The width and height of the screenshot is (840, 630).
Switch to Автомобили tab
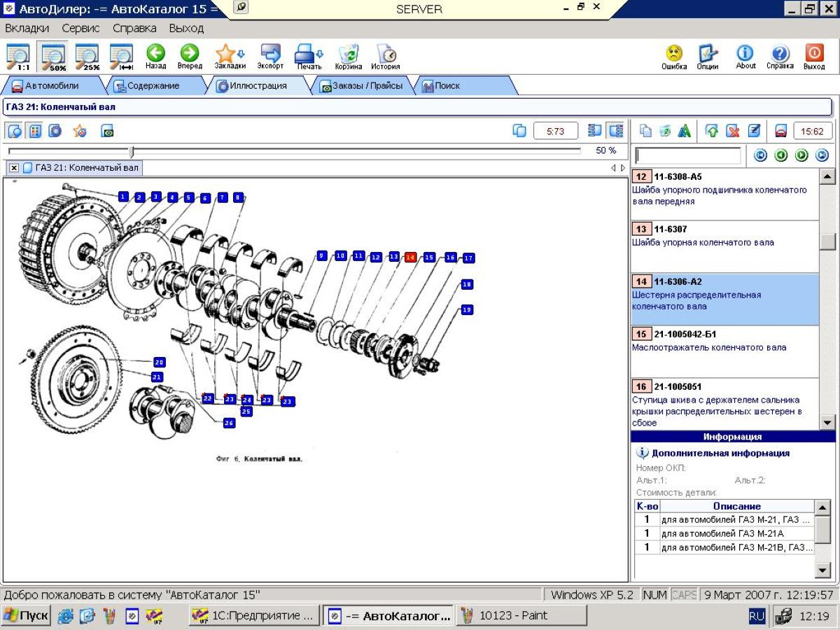(52, 85)
